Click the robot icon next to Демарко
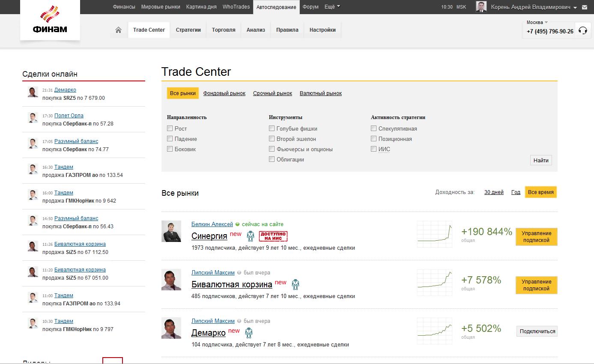The height and width of the screenshot is (364, 594). pyautogui.click(x=249, y=333)
